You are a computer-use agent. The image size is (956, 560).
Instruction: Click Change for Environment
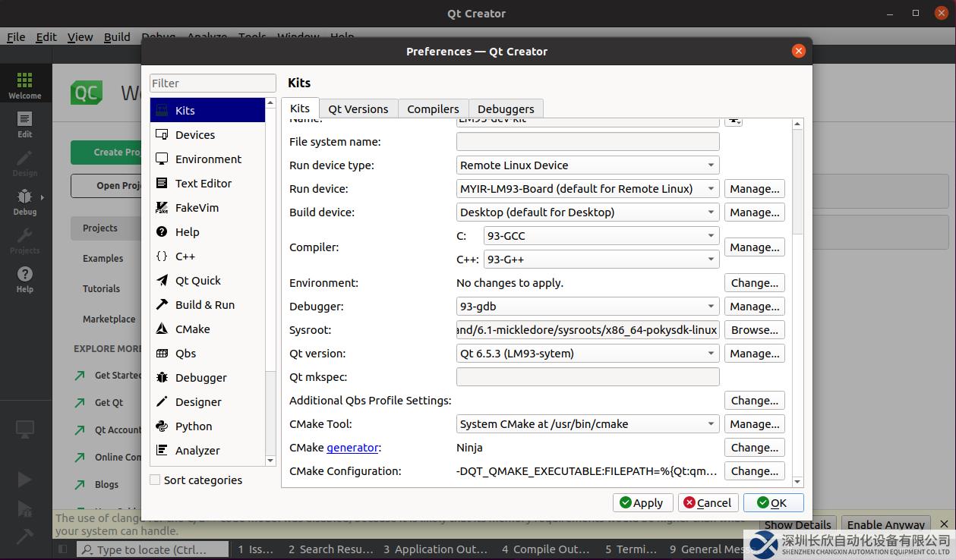(755, 283)
